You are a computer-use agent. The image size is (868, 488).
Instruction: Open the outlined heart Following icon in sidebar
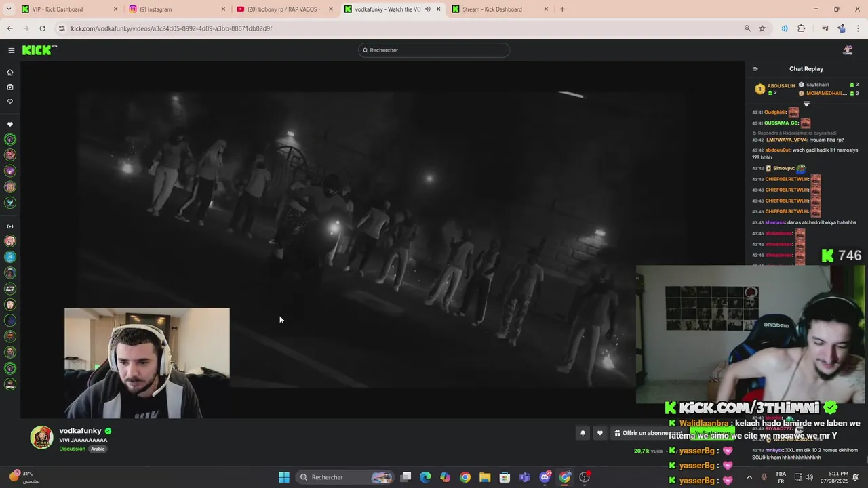tap(10, 102)
